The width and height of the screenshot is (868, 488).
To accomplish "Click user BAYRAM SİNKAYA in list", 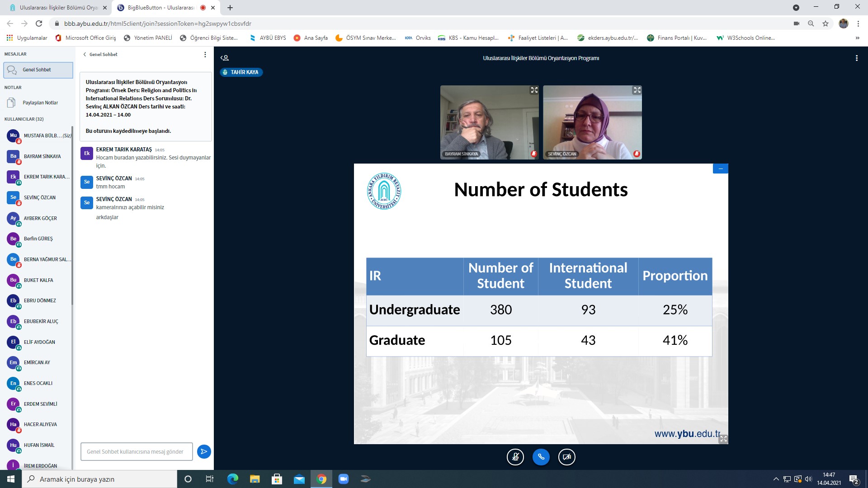I will coord(42,156).
